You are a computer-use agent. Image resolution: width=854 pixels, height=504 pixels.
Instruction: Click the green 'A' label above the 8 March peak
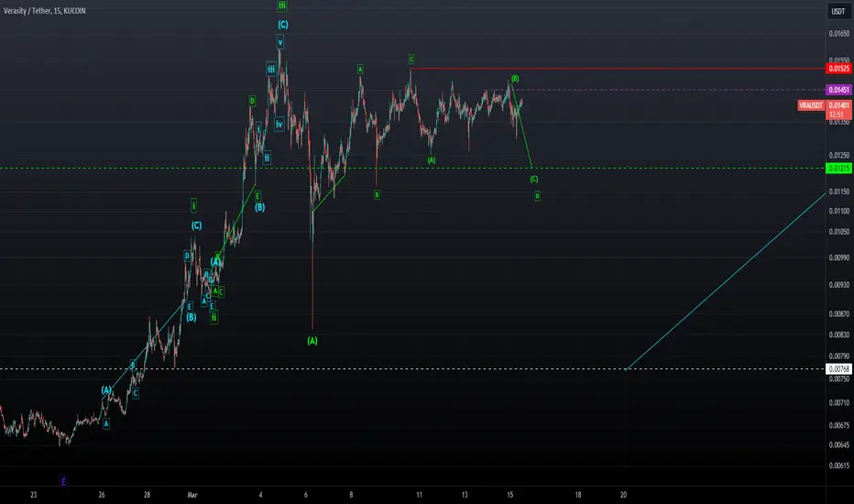click(360, 70)
